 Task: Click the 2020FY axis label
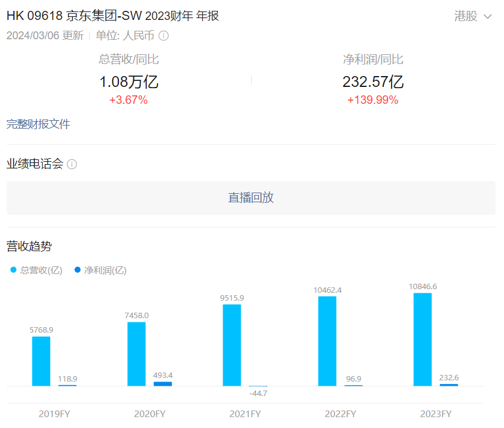click(150, 414)
